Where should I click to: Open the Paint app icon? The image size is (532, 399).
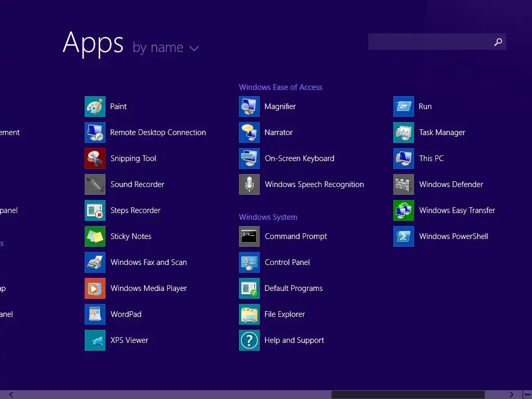coord(95,107)
